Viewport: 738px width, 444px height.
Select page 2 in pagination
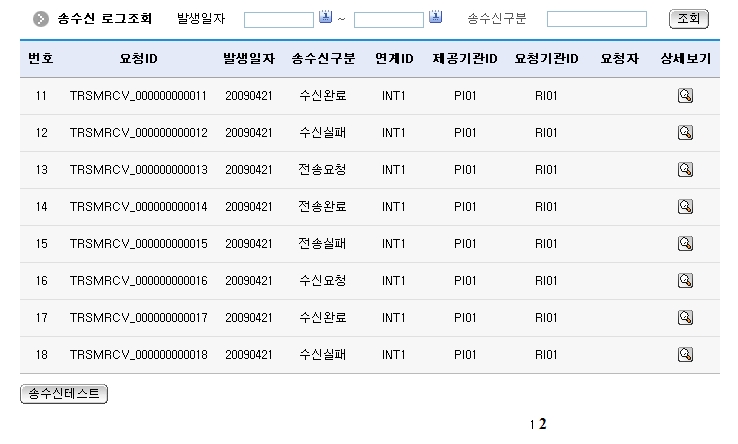543,424
